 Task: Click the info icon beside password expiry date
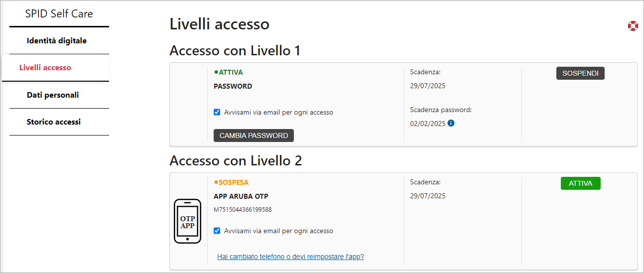(451, 123)
